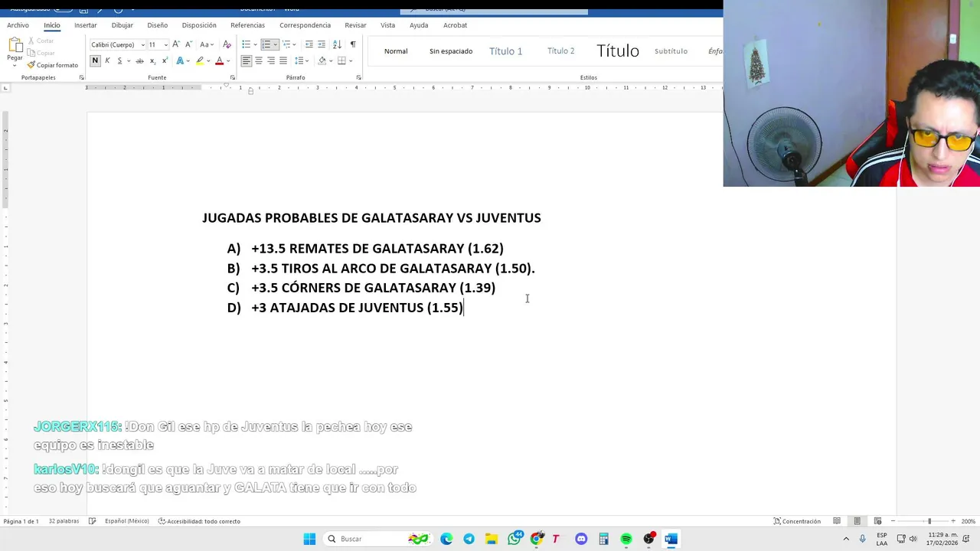This screenshot has width=980, height=551.
Task: Apply bullet list icon
Action: click(x=246, y=44)
